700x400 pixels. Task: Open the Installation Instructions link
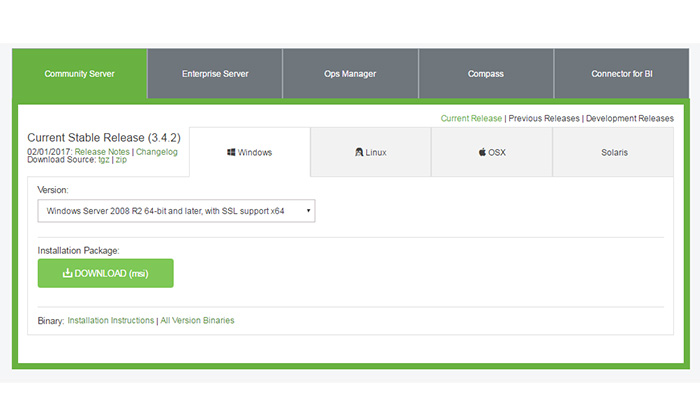click(x=111, y=321)
